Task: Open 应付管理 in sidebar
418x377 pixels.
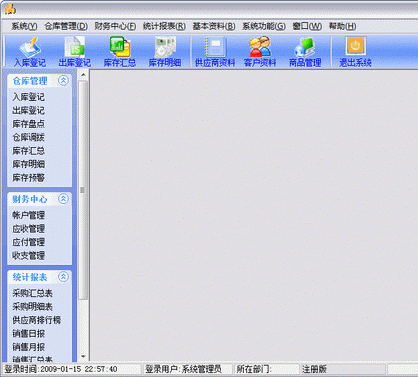Action: (28, 242)
